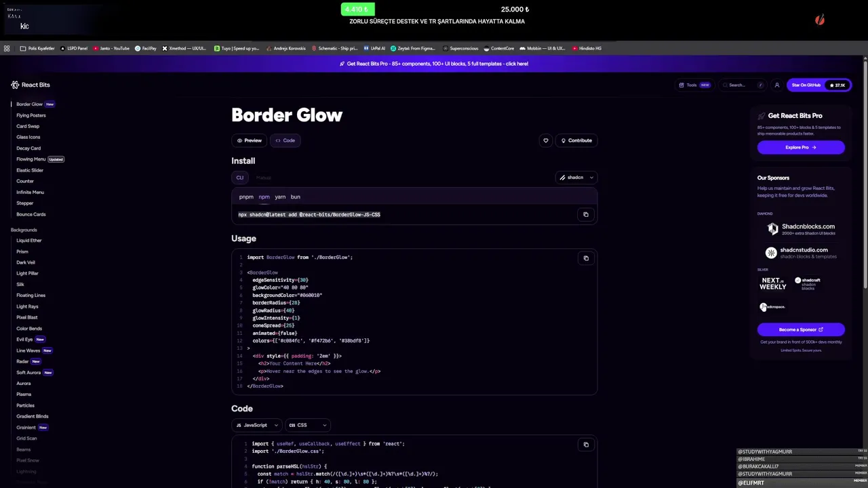Image resolution: width=868 pixels, height=488 pixels.
Task: Open Color Bends in sidebar
Action: pyautogui.click(x=29, y=329)
